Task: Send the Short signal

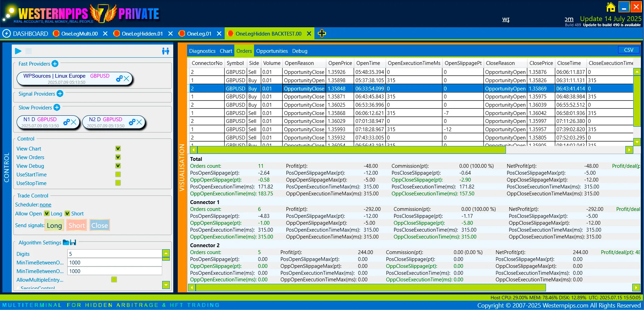Action: (77, 225)
